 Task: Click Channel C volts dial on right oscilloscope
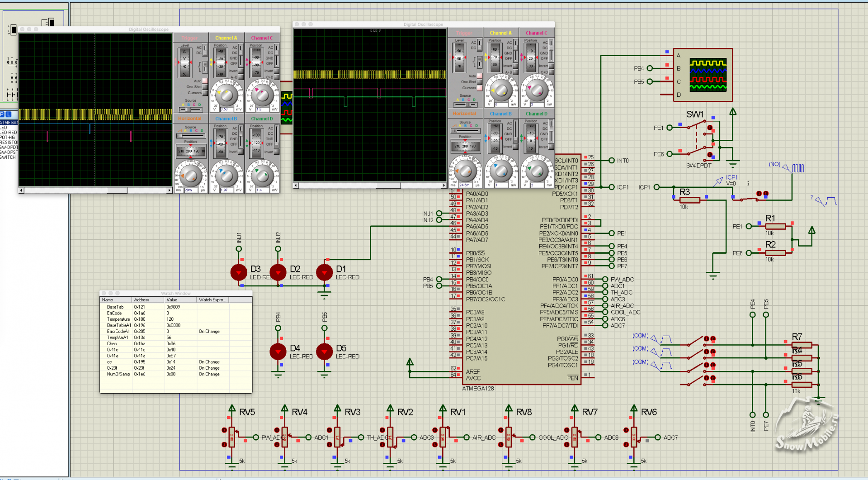click(537, 90)
